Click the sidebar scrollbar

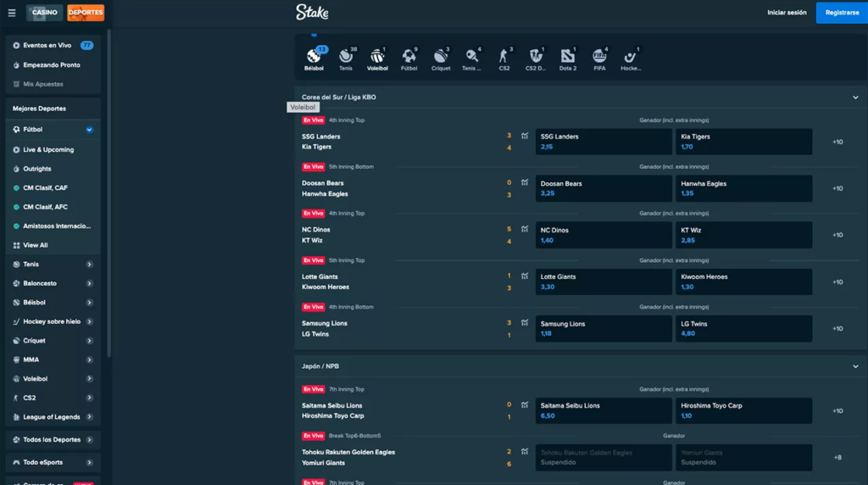pos(109,194)
